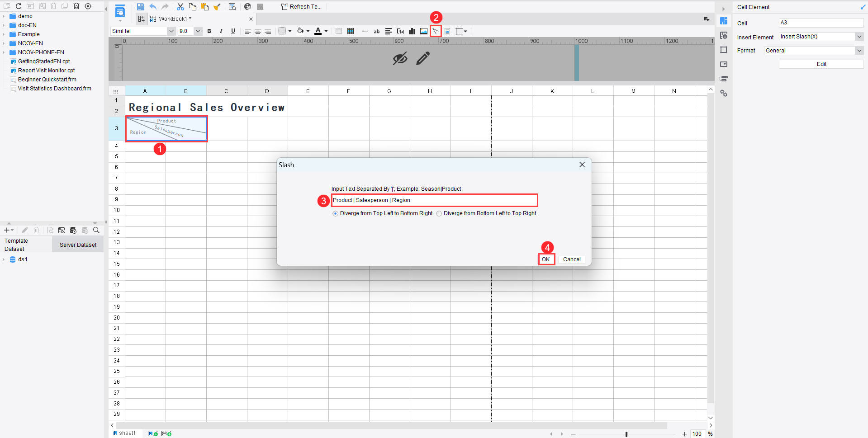
Task: Click the pencil edit icon in header
Action: coord(423,58)
